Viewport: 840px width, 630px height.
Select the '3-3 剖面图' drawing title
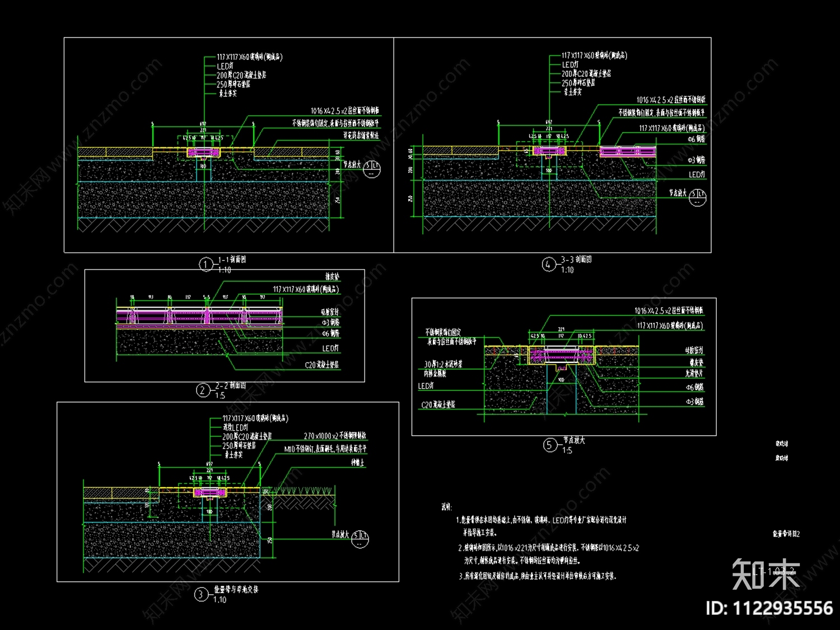(576, 260)
